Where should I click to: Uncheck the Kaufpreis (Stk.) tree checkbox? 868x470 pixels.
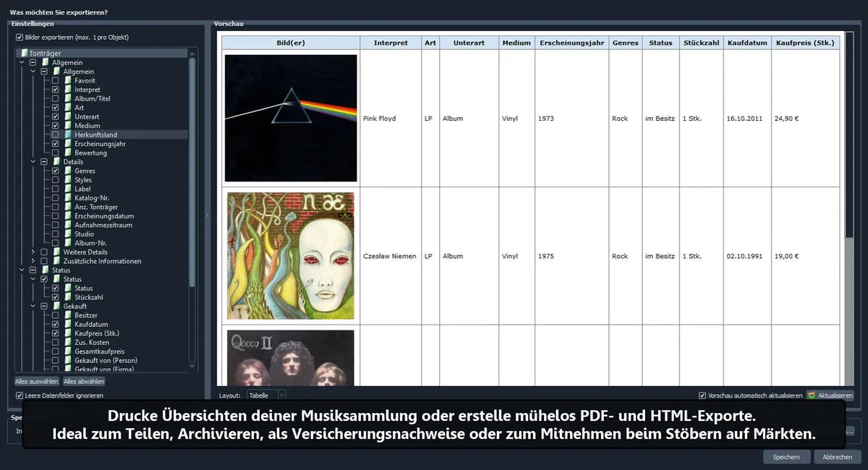pos(56,333)
